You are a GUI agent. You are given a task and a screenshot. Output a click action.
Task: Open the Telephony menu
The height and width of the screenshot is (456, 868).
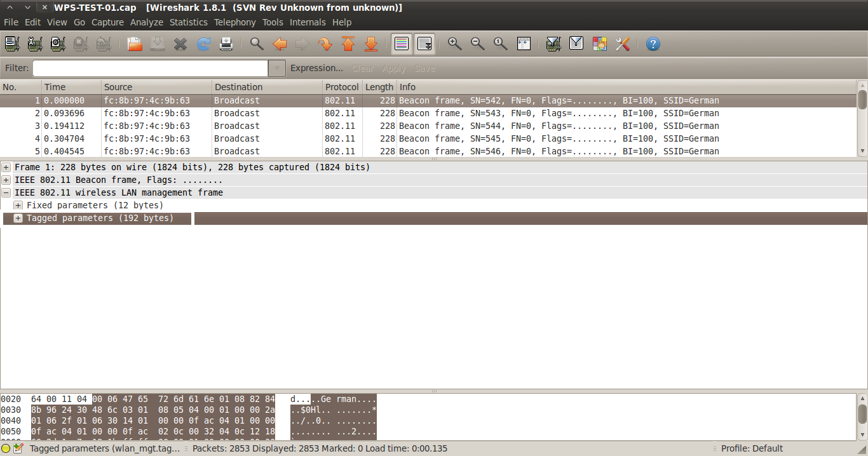[x=235, y=22]
